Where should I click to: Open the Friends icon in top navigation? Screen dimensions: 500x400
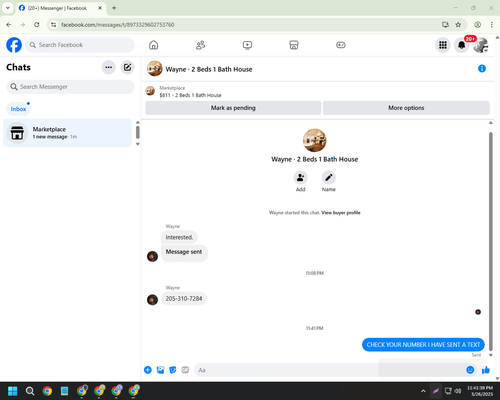[x=200, y=45]
